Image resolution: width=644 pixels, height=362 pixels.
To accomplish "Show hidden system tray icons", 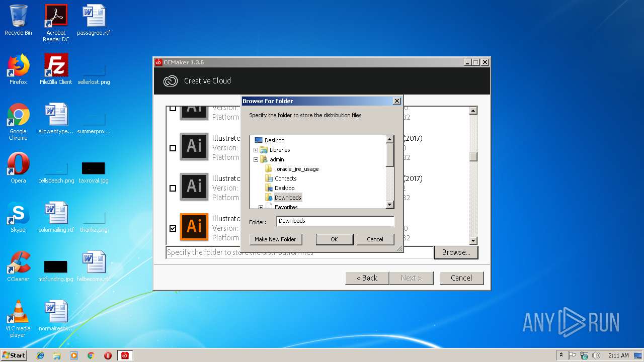I will point(561,355).
